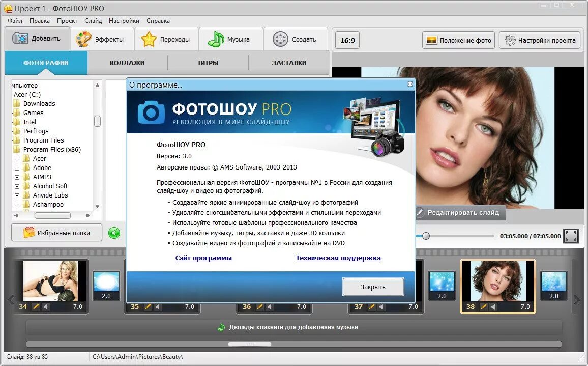Image resolution: width=588 pixels, height=366 pixels.
Task: Open the Файл menu
Action: point(15,21)
